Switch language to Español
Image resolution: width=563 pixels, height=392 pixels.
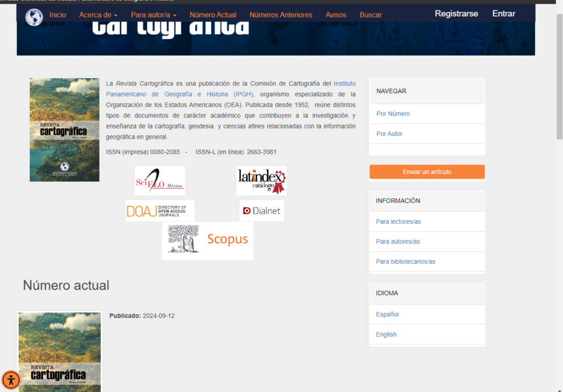tap(387, 314)
